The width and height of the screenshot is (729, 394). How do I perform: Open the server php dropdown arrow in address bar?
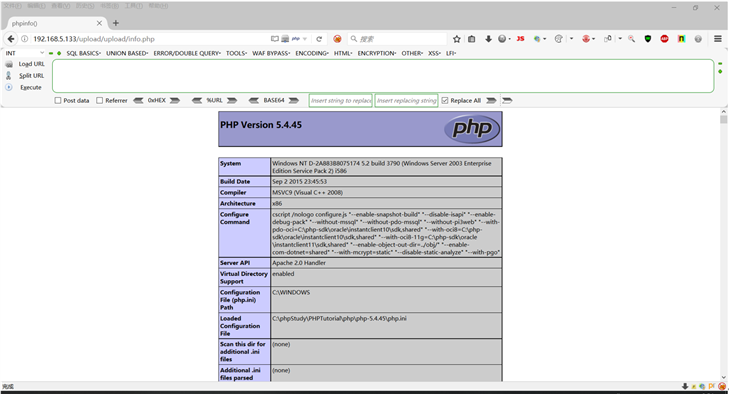click(305, 39)
